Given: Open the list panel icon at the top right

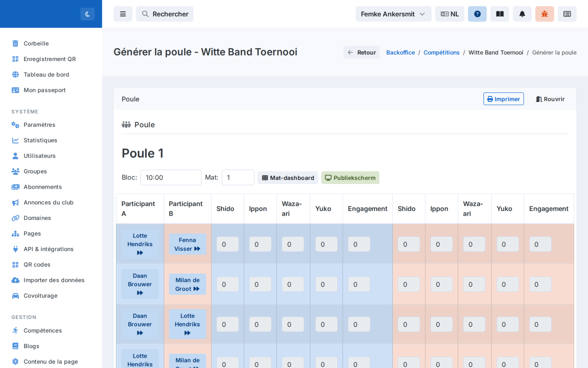Looking at the screenshot, I should (567, 14).
